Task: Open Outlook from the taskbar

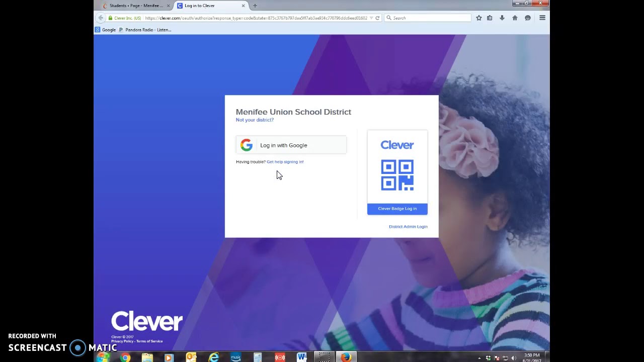Action: point(191,357)
